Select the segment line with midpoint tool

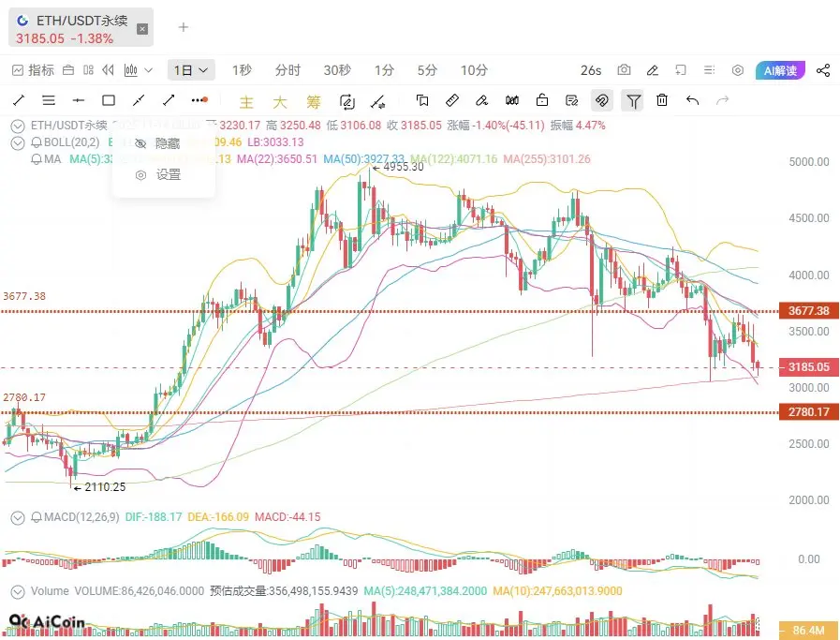[x=139, y=100]
